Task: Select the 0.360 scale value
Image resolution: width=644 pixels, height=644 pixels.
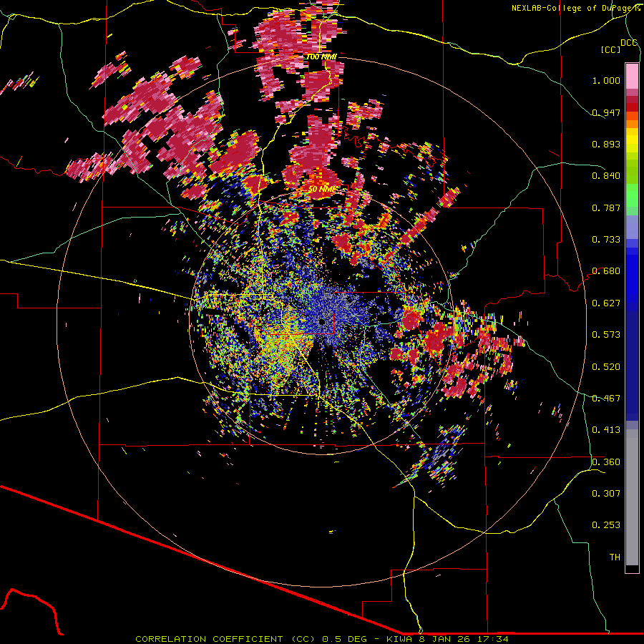Action: point(606,462)
